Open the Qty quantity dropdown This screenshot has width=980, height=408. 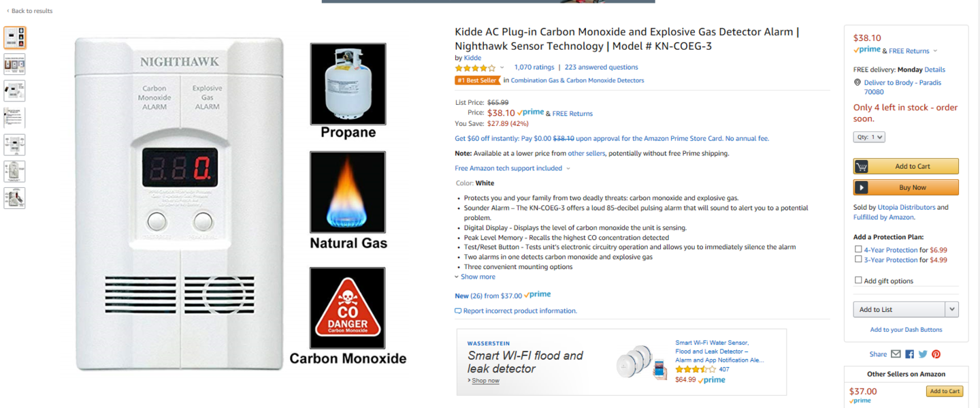click(869, 137)
